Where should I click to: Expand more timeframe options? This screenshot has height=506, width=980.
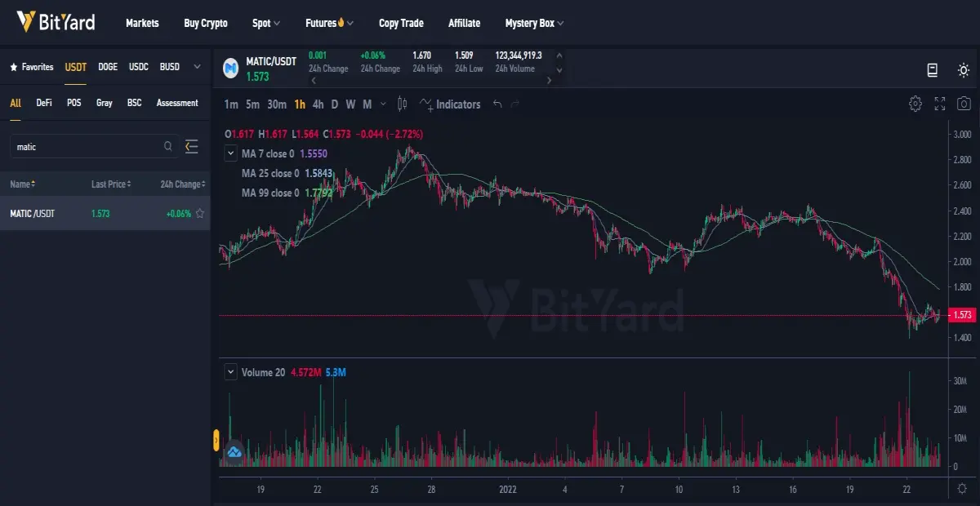tap(383, 104)
